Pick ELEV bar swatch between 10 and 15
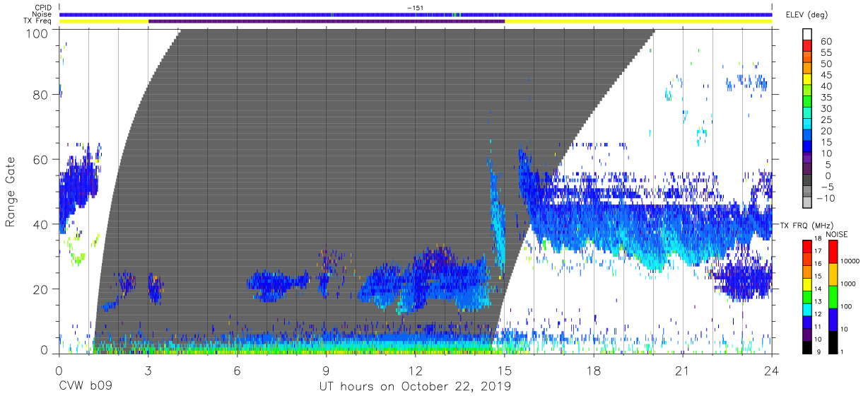Screen dimensions: 868x401 808,145
